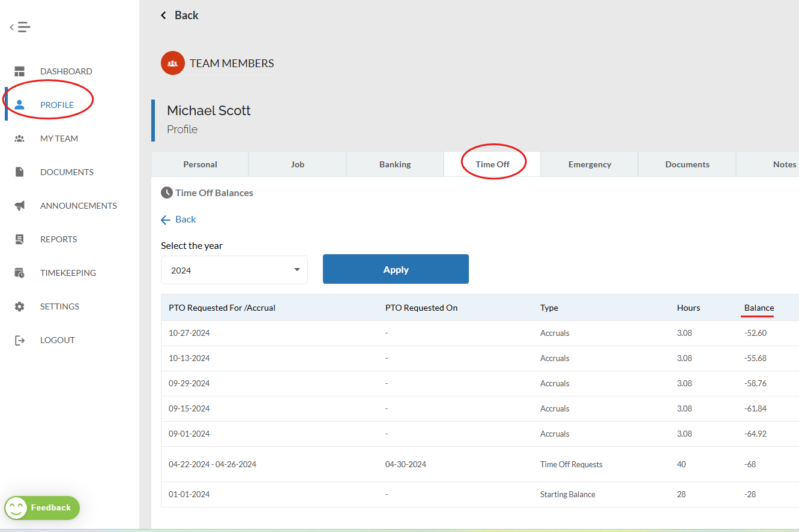Screen dimensions: 799x532
Task: Click the Documents file icon
Action: coord(20,172)
